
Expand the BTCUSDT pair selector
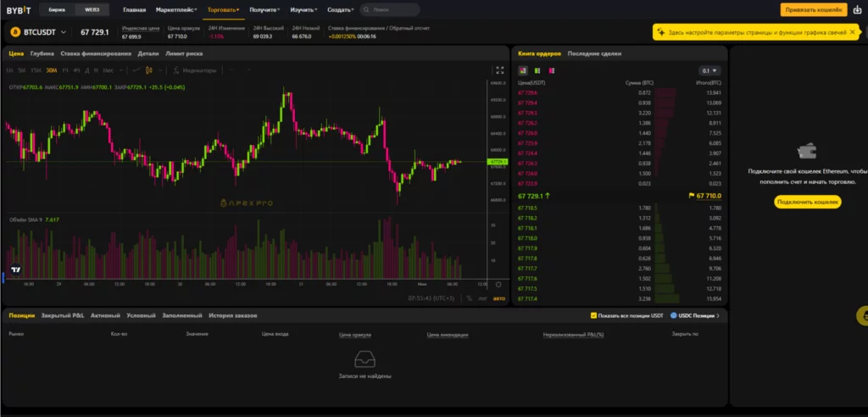pyautogui.click(x=64, y=32)
